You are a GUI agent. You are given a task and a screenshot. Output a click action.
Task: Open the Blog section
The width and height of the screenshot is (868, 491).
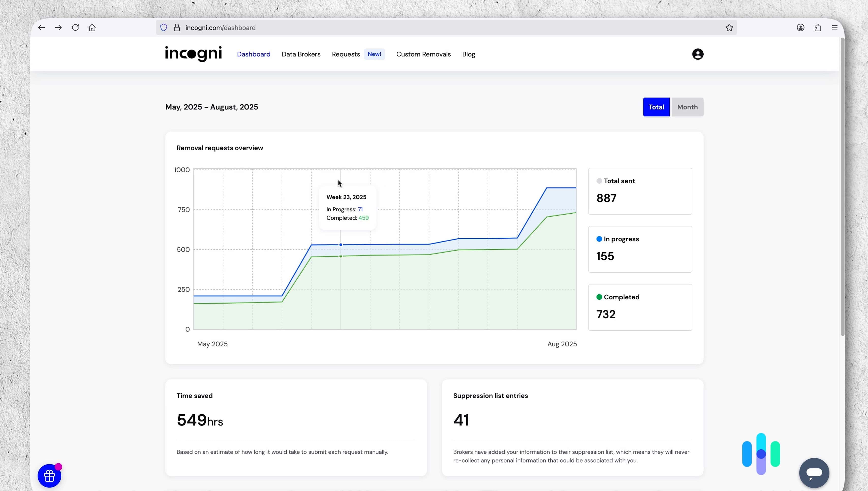(468, 54)
